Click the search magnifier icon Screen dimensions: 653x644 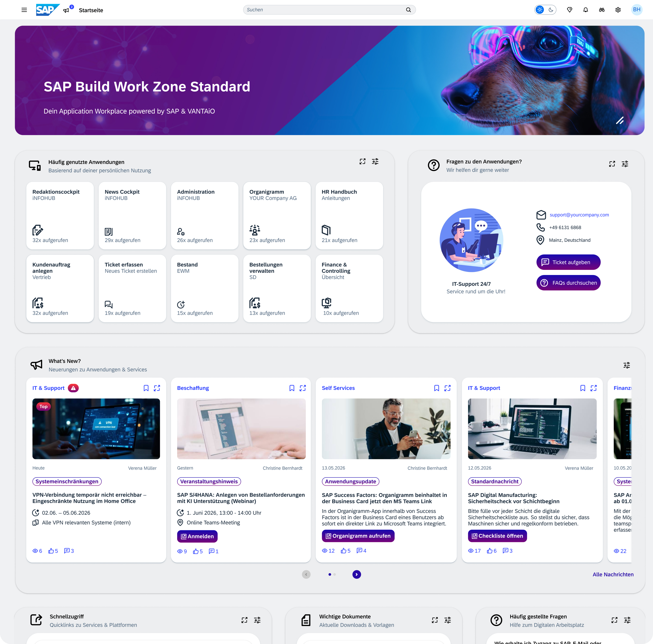coord(408,10)
